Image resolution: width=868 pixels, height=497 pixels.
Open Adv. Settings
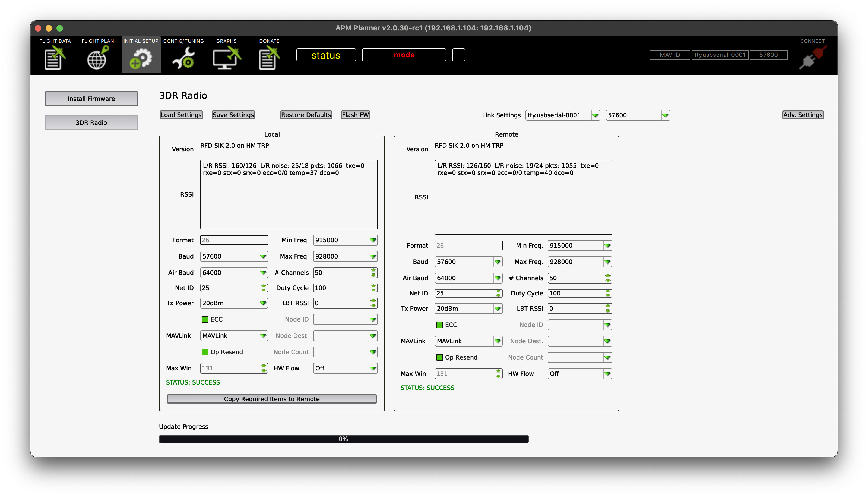(x=803, y=115)
